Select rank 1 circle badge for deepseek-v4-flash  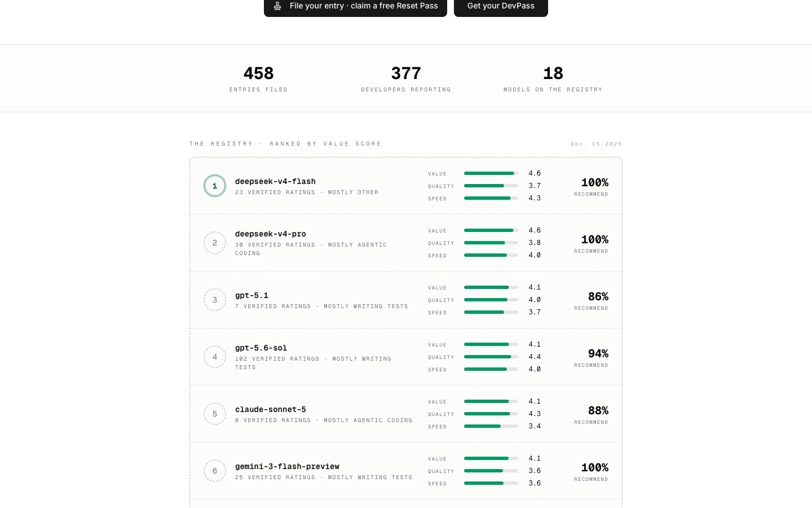(215, 186)
